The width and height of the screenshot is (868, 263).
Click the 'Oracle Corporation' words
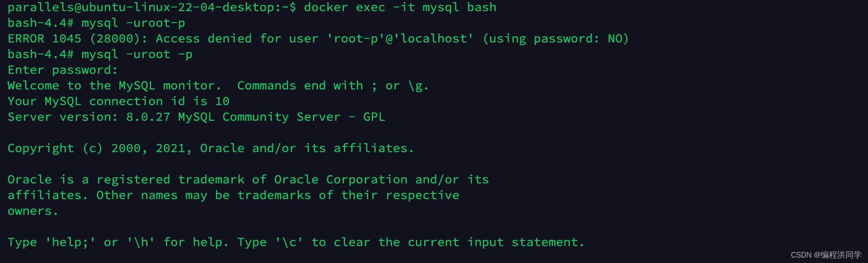[x=341, y=180]
